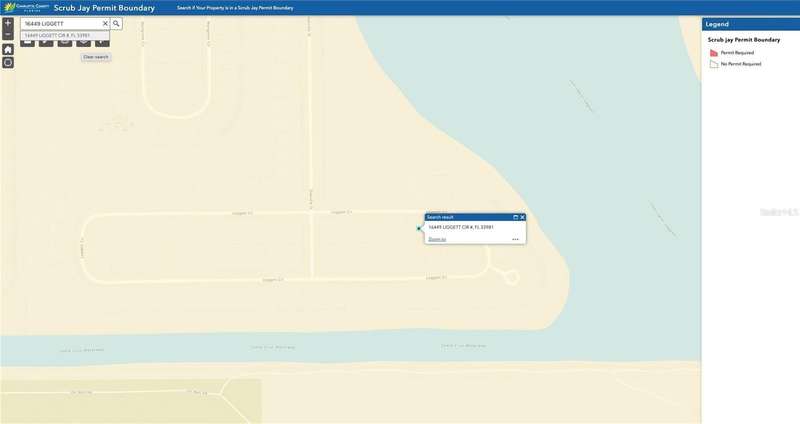Click the cul-de-sac at the road's east end
800x424 pixels.
coord(511,276)
